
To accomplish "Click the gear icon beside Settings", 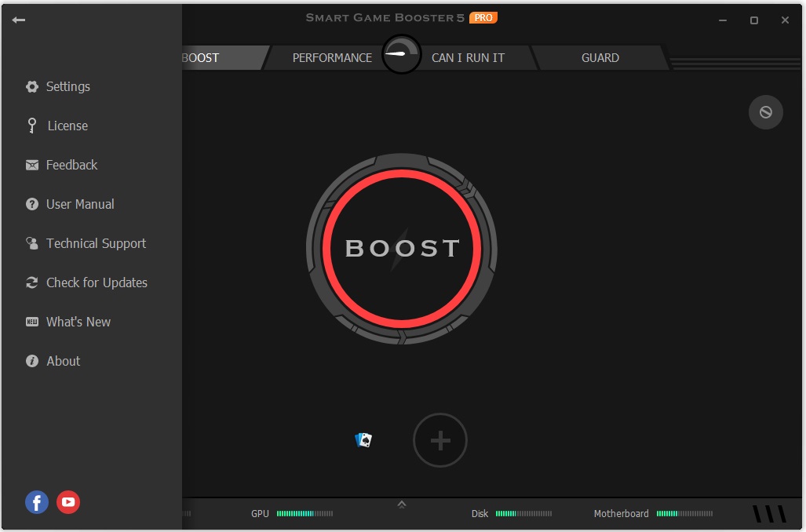I will [32, 86].
